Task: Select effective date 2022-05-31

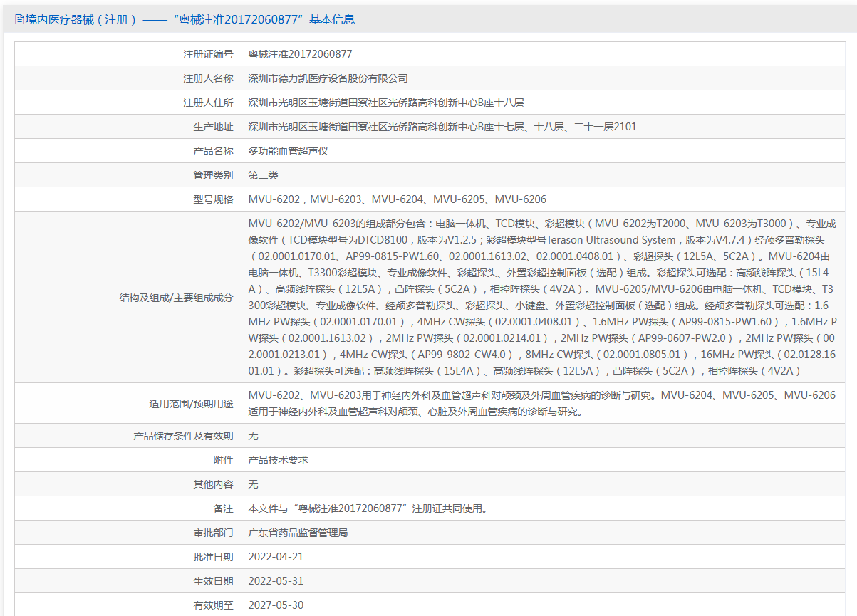Action: [x=276, y=581]
